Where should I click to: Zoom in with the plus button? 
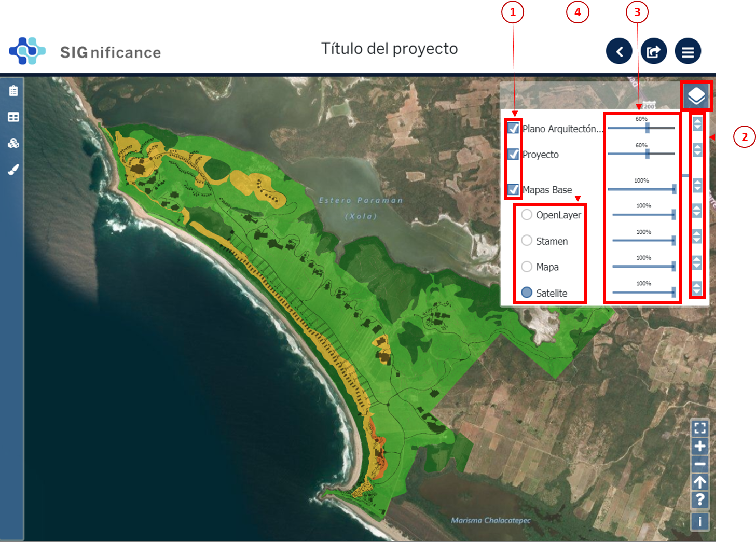coord(700,446)
